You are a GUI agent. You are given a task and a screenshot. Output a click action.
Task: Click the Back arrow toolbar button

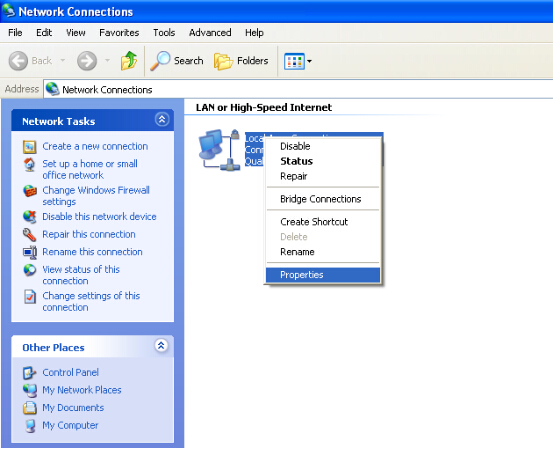18,61
